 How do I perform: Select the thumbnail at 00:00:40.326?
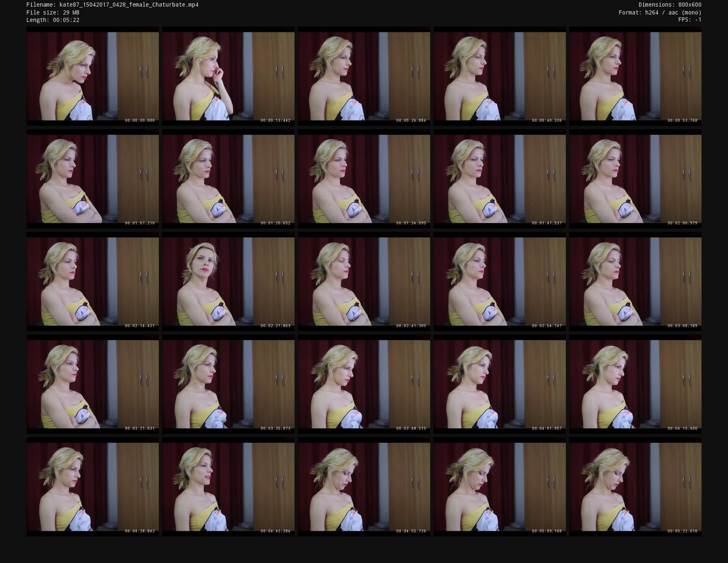[500, 76]
